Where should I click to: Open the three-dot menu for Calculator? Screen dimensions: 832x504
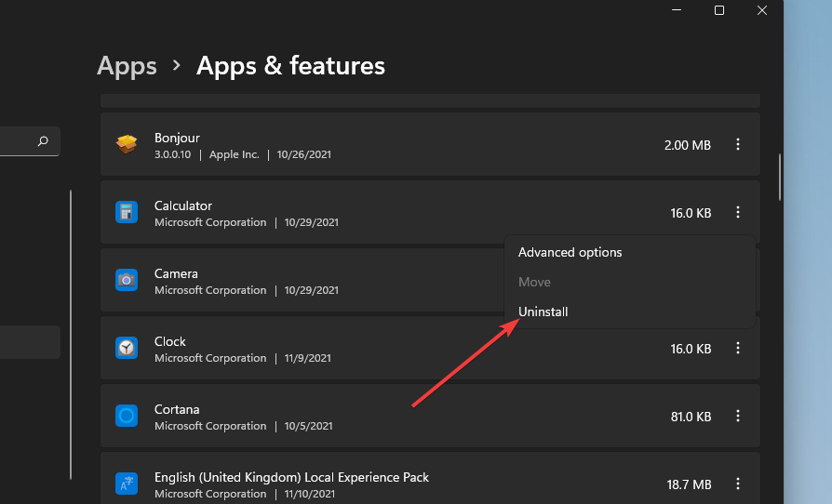(x=738, y=212)
